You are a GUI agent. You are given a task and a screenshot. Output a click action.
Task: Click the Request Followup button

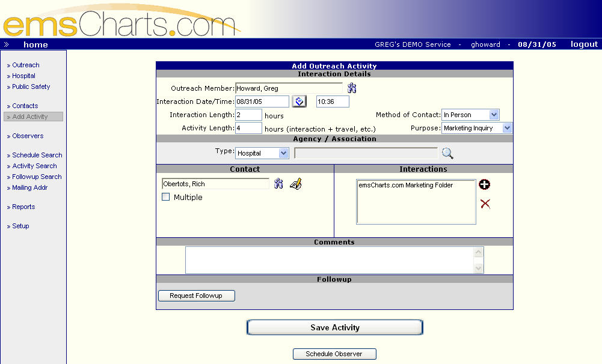point(197,296)
